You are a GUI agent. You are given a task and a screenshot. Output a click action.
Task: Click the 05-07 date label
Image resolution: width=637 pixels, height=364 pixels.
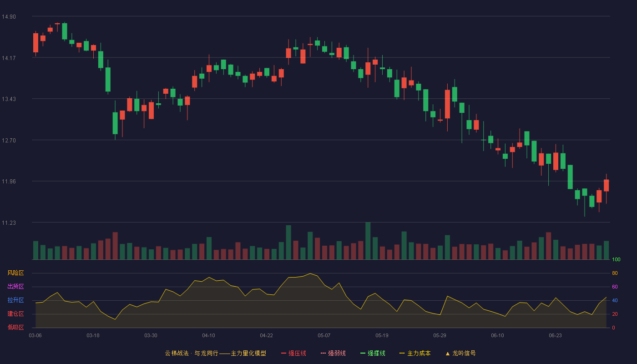[x=324, y=335]
